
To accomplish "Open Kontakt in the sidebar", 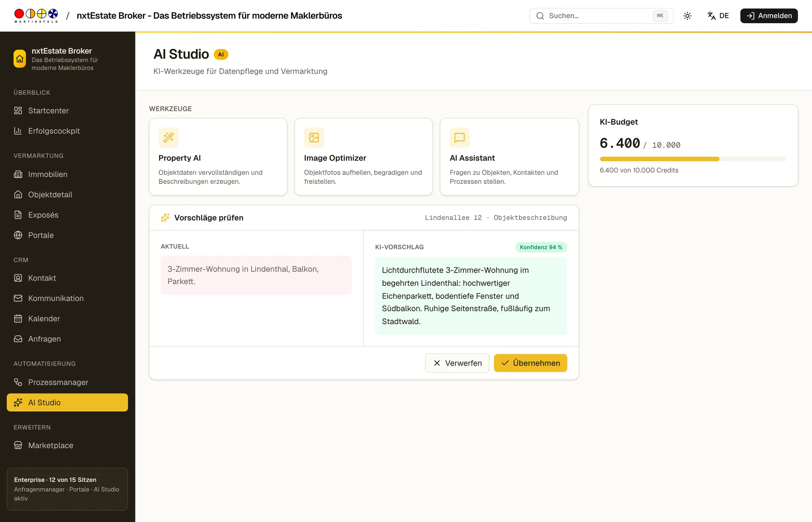I will 67,278.
